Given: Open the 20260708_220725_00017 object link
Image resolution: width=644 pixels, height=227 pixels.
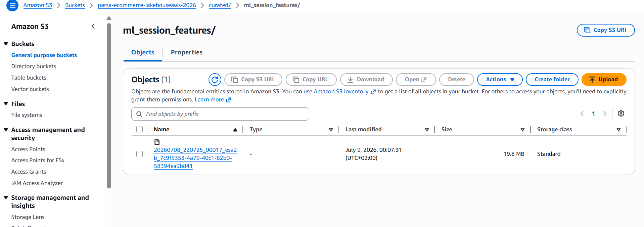Looking at the screenshot, I should [195, 158].
